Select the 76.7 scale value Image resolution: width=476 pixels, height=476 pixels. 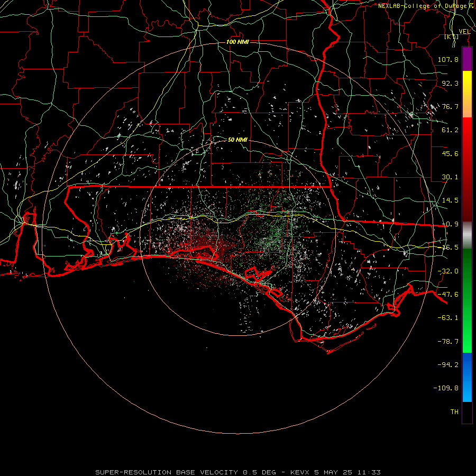click(x=450, y=106)
